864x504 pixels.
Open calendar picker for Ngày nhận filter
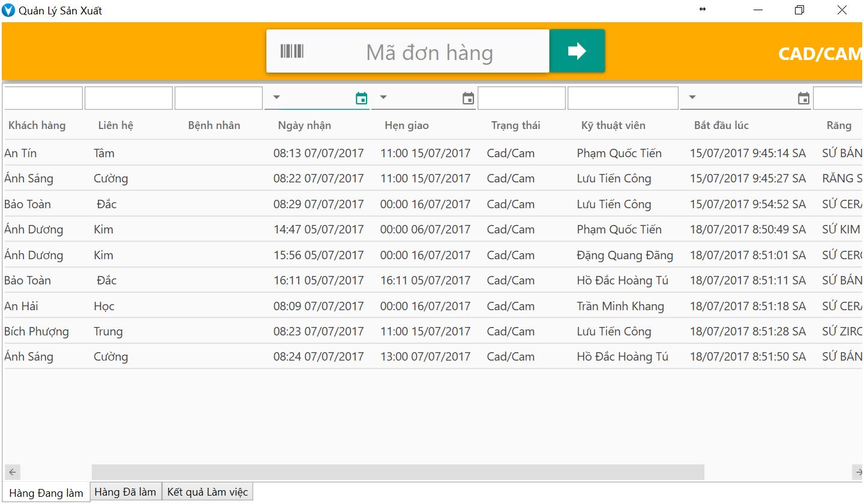[361, 99]
